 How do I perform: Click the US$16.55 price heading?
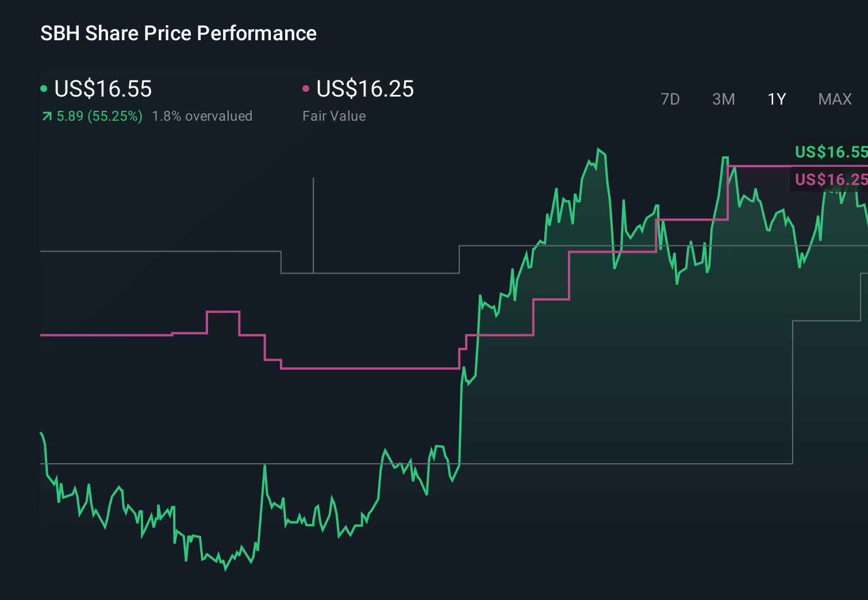pyautogui.click(x=102, y=89)
